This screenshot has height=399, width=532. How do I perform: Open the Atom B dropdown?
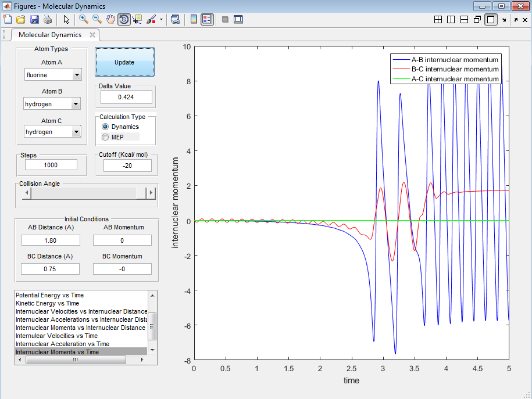click(76, 104)
